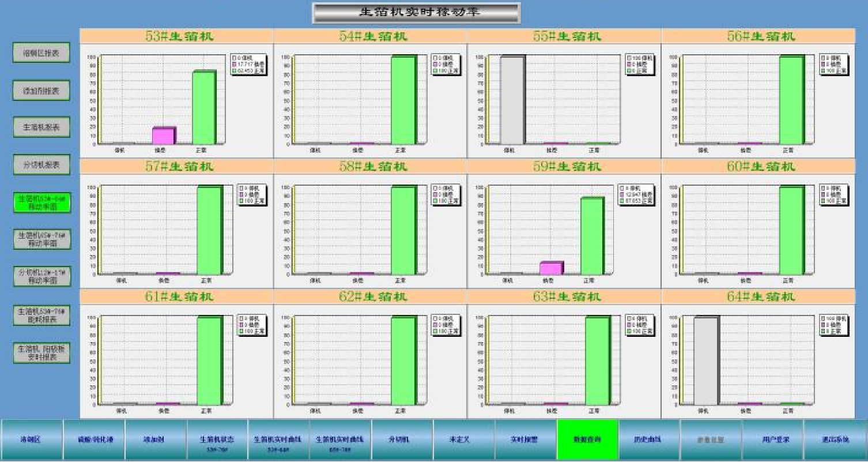The height and width of the screenshot is (462, 868).
Task: Click the 54#生箔机 chart header
Action: point(370,36)
